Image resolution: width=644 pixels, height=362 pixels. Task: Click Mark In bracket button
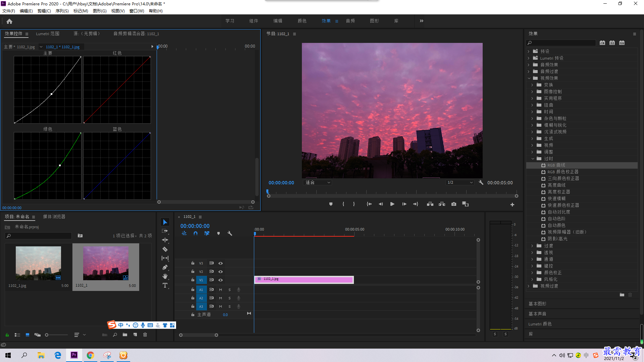[x=343, y=204]
